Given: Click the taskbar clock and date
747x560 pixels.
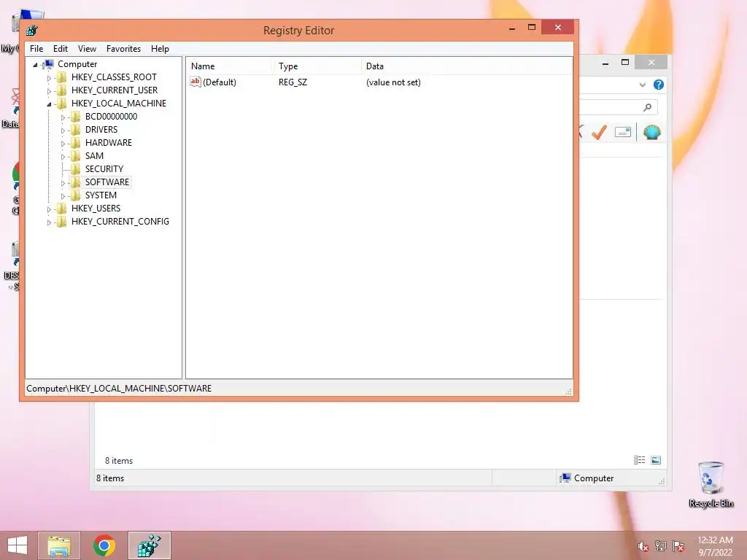Looking at the screenshot, I should click(715, 546).
